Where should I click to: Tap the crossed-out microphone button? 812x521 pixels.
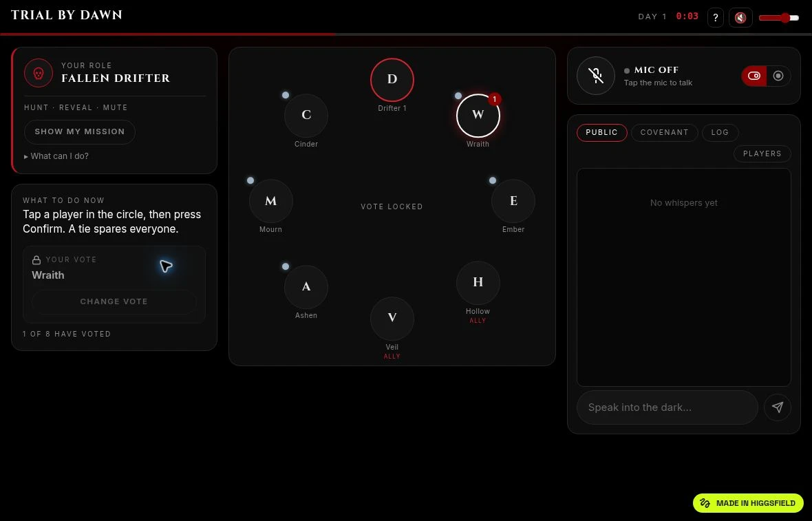point(596,76)
